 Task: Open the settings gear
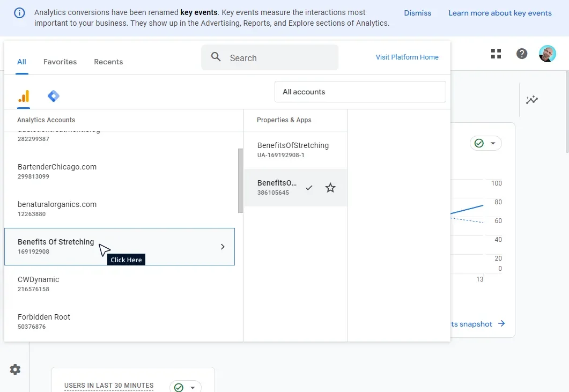coord(14,369)
